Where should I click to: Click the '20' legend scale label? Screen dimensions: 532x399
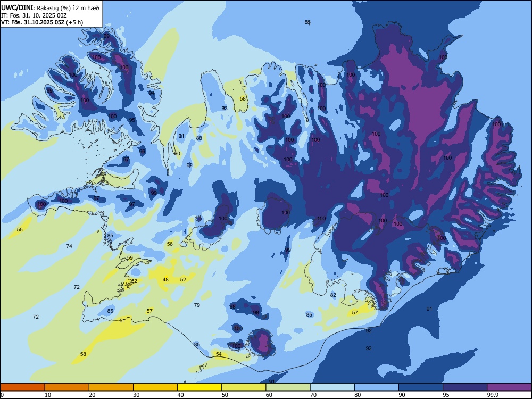(x=92, y=395)
